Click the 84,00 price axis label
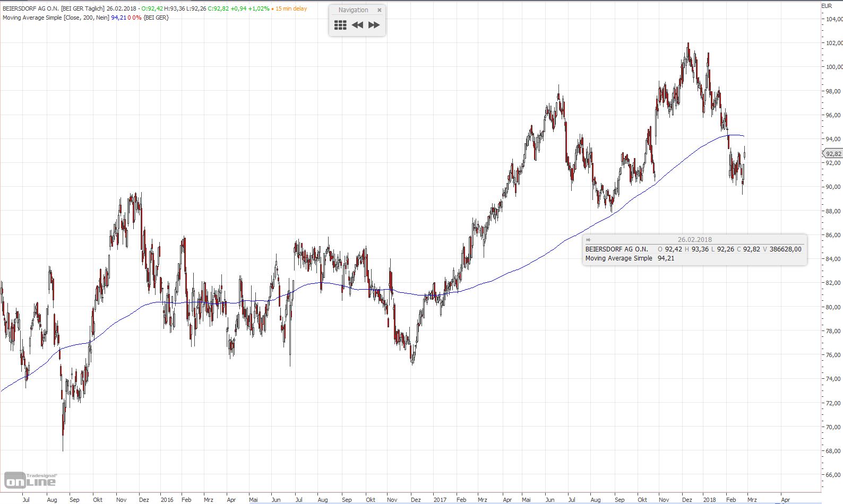 click(833, 259)
